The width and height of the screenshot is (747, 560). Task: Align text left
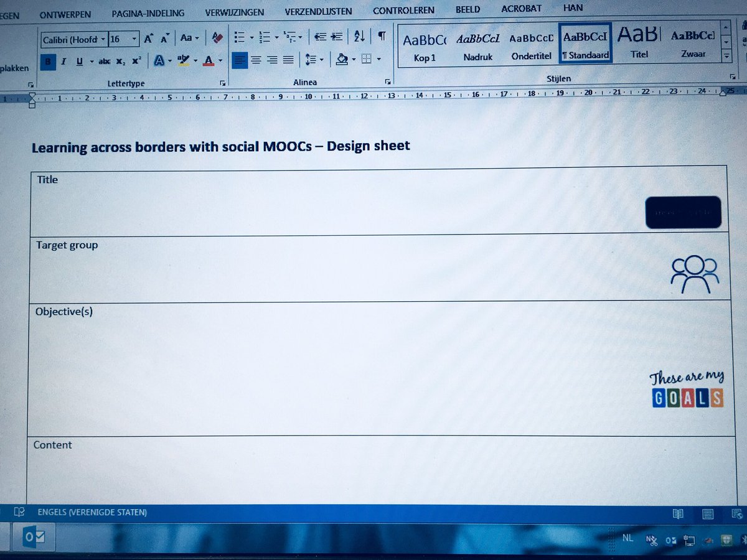(240, 60)
